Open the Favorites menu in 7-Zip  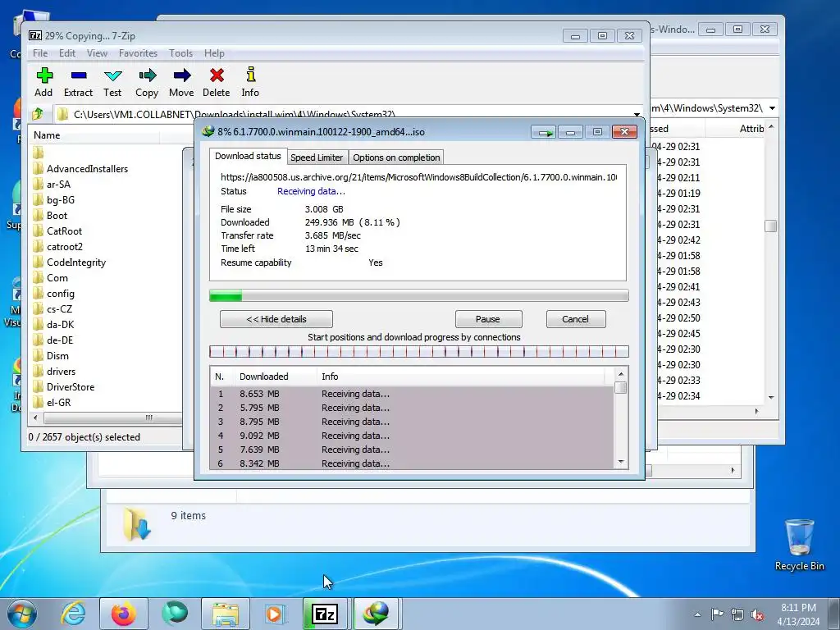(138, 53)
